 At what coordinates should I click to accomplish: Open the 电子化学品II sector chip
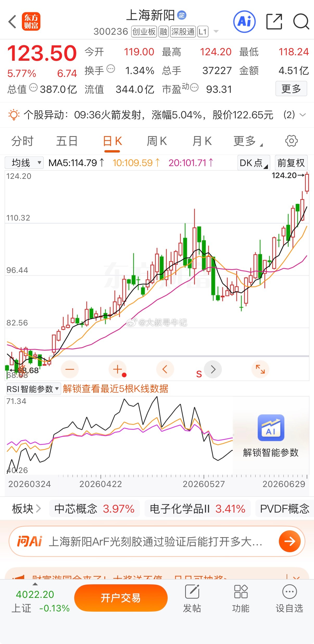[197, 508]
